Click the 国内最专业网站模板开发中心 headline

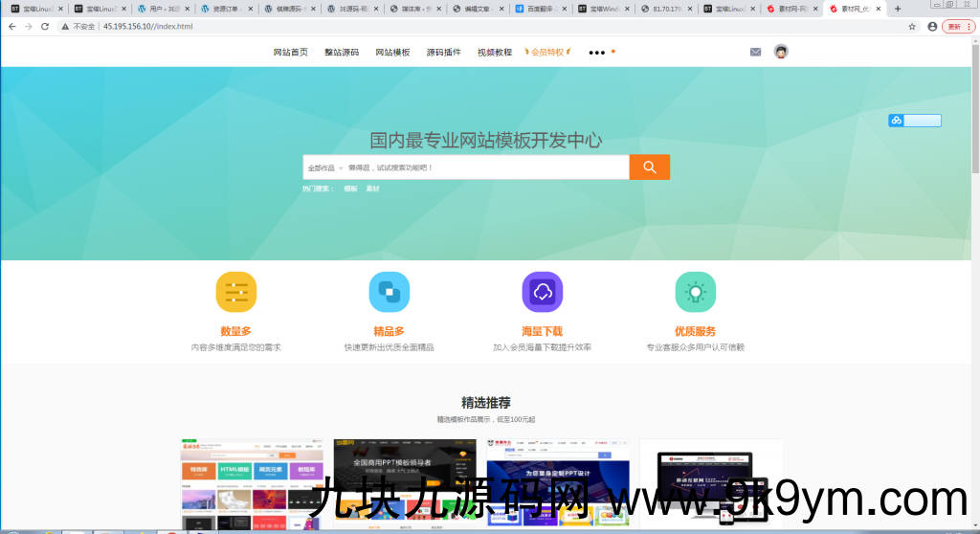coord(486,140)
